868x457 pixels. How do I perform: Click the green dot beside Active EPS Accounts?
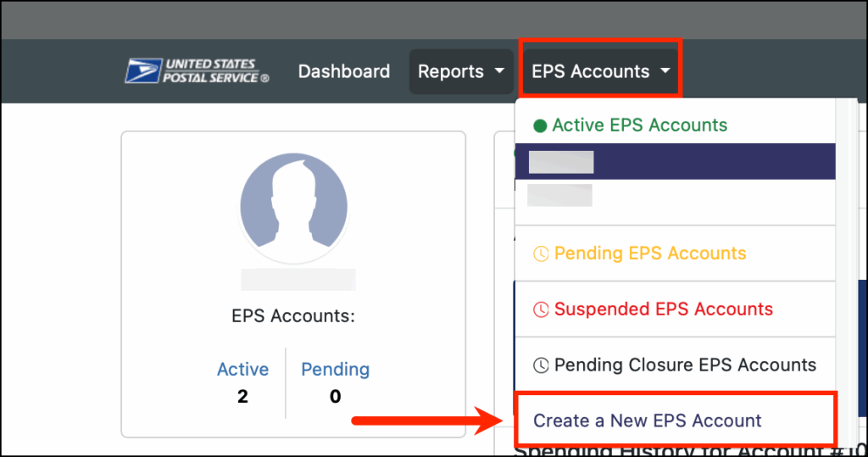point(540,125)
